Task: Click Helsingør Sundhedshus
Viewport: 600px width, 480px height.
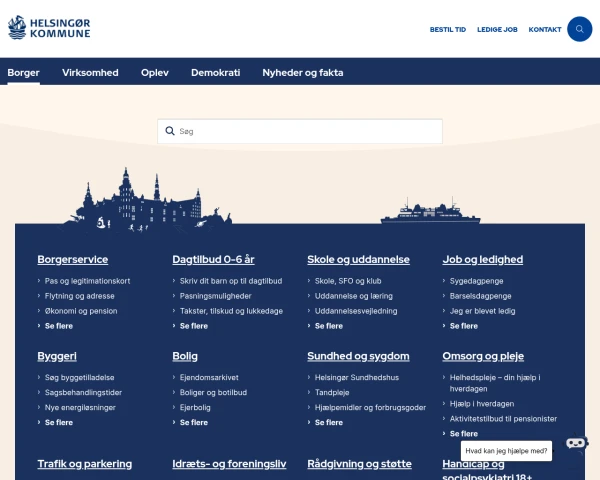Action: tap(357, 377)
